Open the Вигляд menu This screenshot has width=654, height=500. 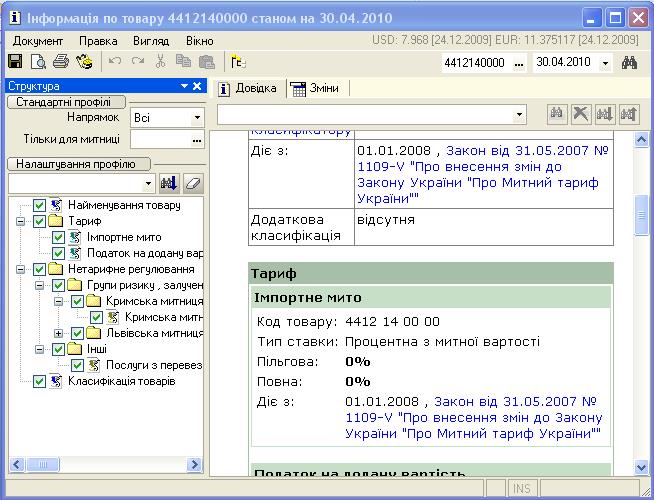[x=151, y=41]
